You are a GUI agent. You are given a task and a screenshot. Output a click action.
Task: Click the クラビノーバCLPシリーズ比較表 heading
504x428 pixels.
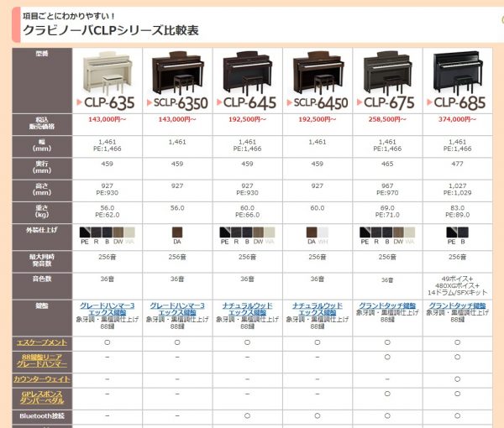tap(111, 30)
